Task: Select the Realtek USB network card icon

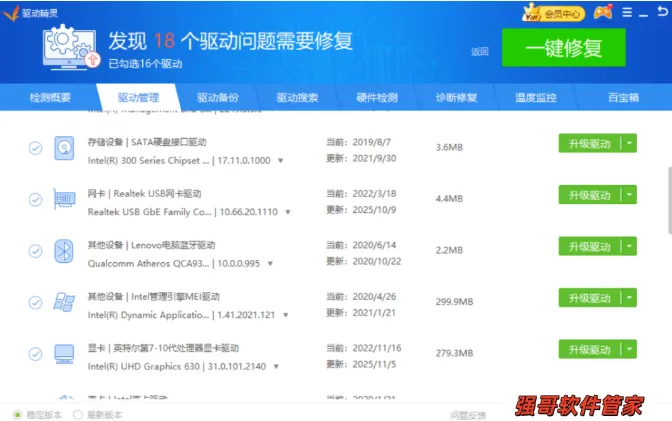Action: [x=64, y=199]
